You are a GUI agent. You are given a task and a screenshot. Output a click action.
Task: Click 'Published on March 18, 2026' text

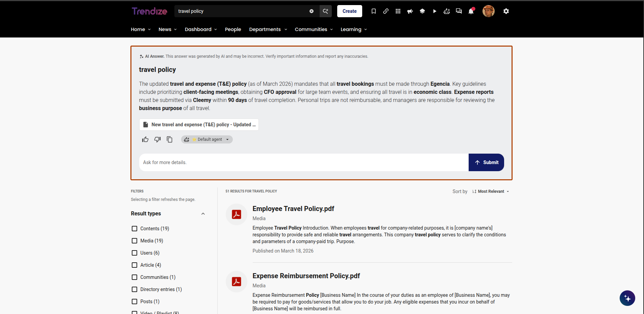pyautogui.click(x=283, y=251)
